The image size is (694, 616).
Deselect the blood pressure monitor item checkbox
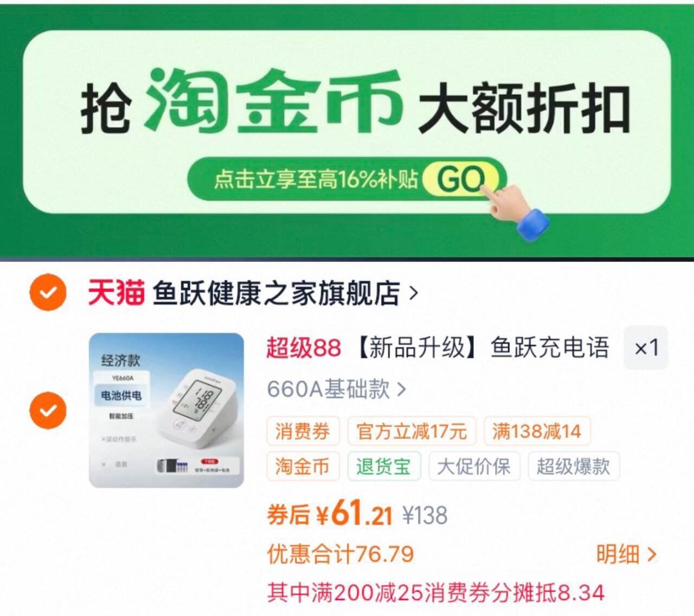click(x=48, y=410)
